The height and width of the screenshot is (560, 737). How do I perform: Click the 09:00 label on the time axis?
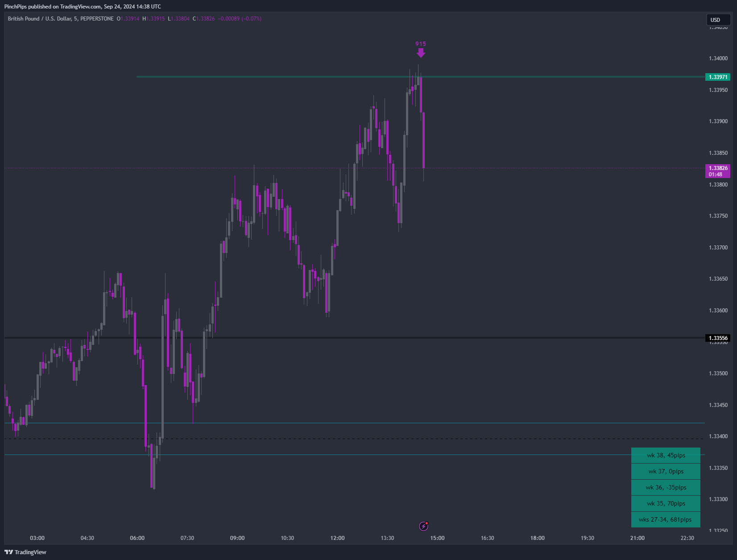coord(237,538)
